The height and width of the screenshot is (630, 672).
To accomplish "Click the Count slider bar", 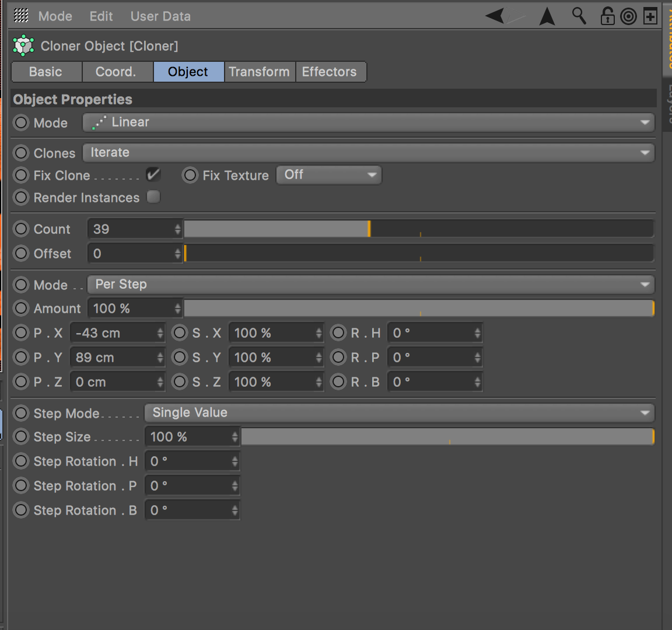I will [419, 229].
